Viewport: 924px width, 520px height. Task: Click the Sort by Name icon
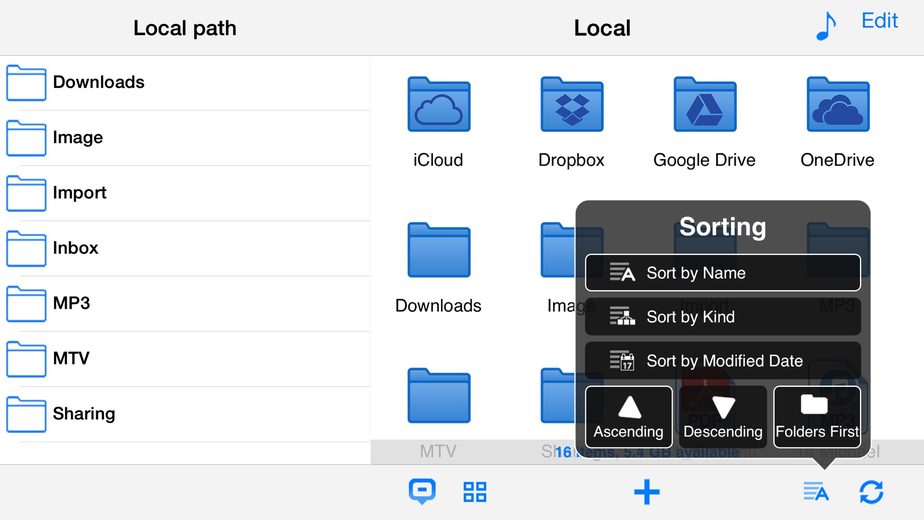click(x=622, y=272)
